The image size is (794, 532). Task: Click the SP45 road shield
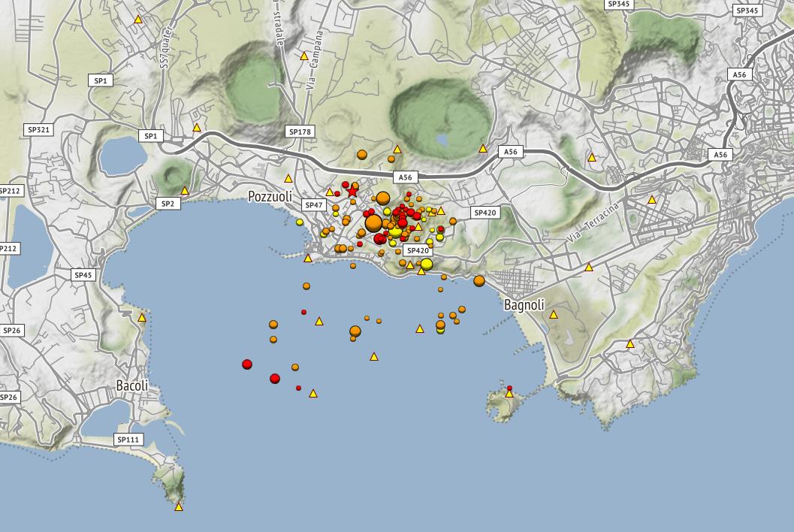[83, 275]
